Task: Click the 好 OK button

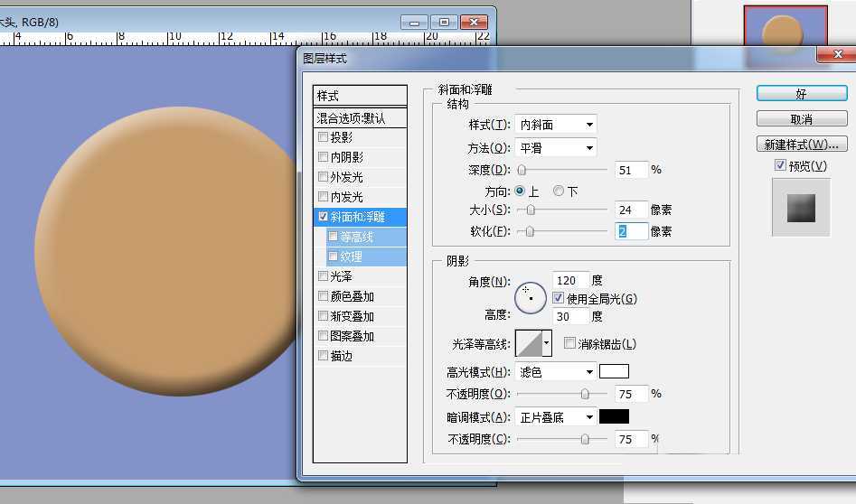Action: 801,94
